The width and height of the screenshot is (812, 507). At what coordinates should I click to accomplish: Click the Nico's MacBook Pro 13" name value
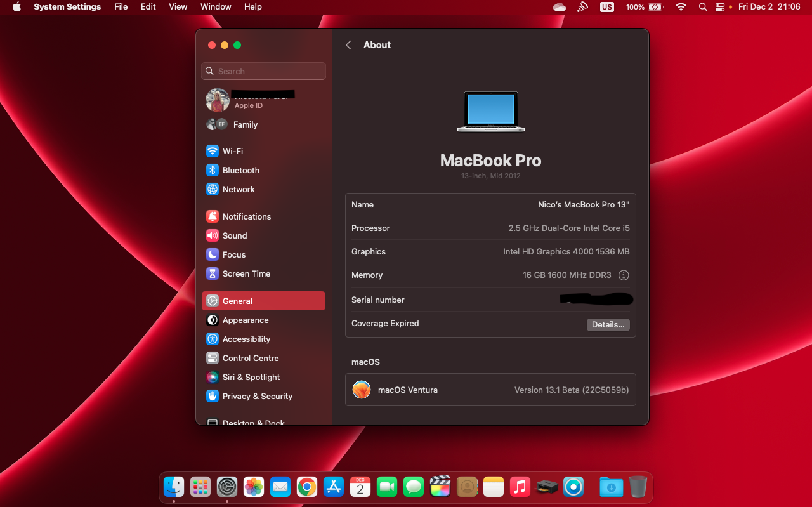(x=584, y=204)
